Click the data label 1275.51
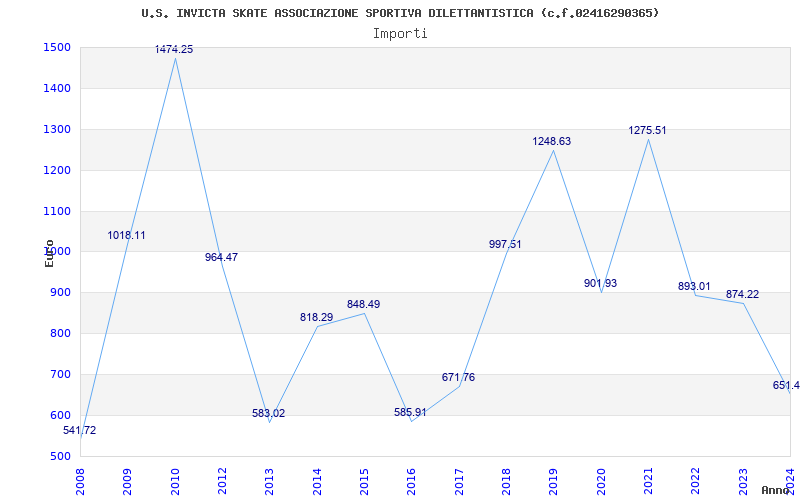Viewport: 800px width, 500px height. pos(647,131)
